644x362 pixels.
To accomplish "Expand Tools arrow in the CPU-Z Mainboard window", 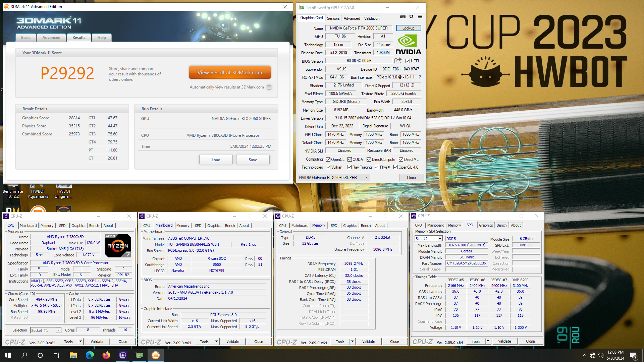I will tap(216, 342).
